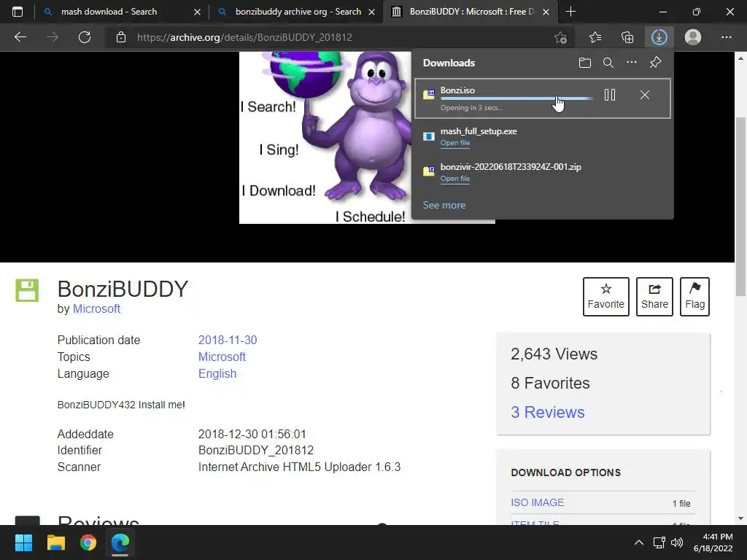Open the Collections icon

(627, 37)
